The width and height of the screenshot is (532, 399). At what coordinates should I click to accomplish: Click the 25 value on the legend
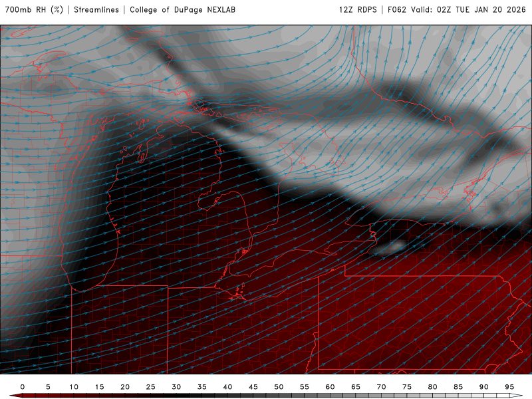(151, 387)
